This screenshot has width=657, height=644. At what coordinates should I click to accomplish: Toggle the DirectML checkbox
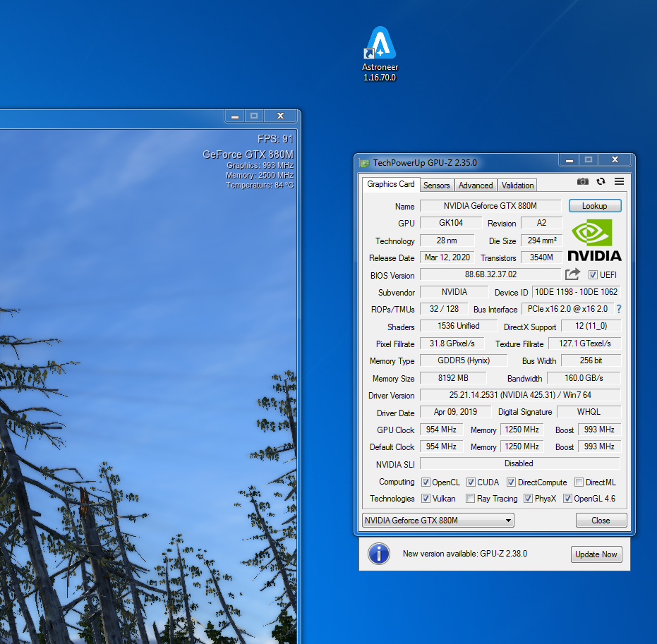click(x=579, y=482)
